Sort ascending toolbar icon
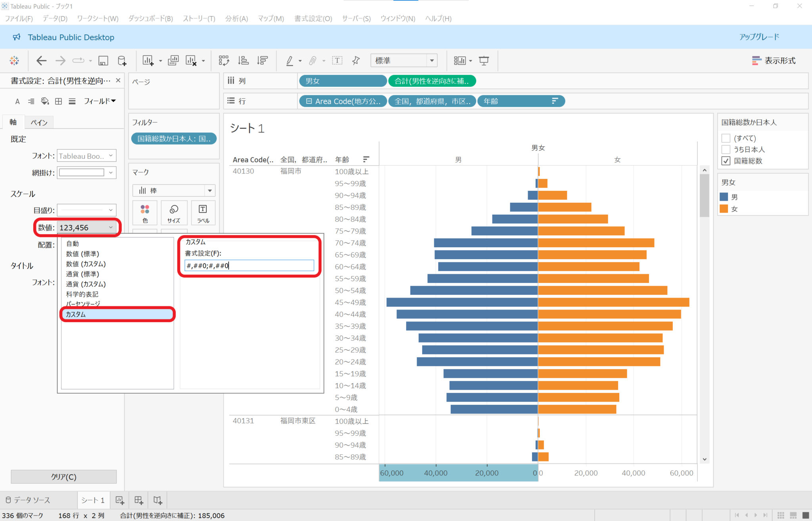The height and width of the screenshot is (521, 812). pyautogui.click(x=243, y=60)
